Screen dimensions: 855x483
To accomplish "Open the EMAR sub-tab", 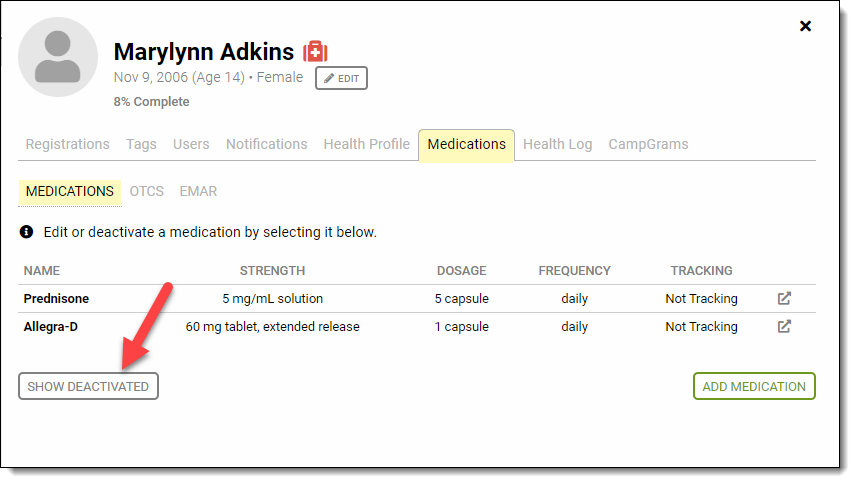I will tap(198, 191).
